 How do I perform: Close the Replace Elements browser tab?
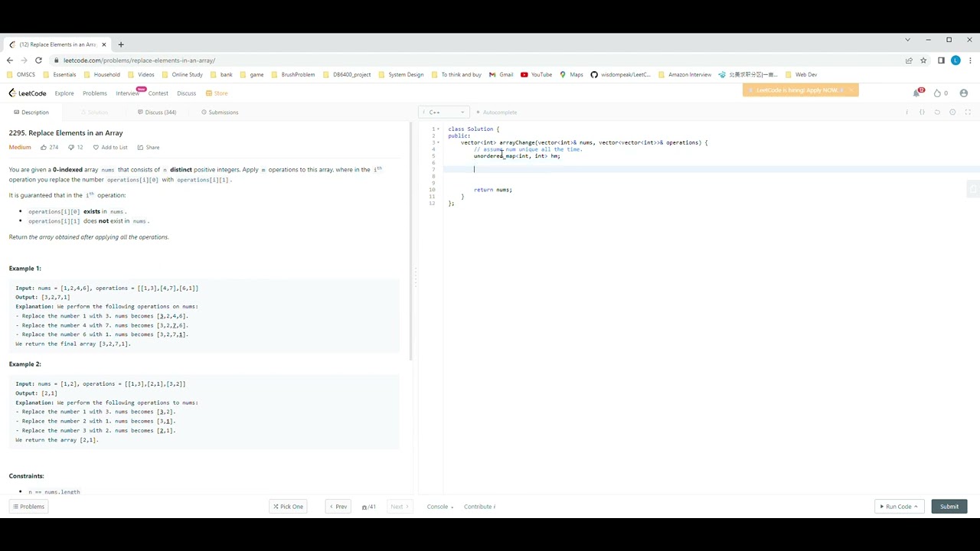[104, 44]
